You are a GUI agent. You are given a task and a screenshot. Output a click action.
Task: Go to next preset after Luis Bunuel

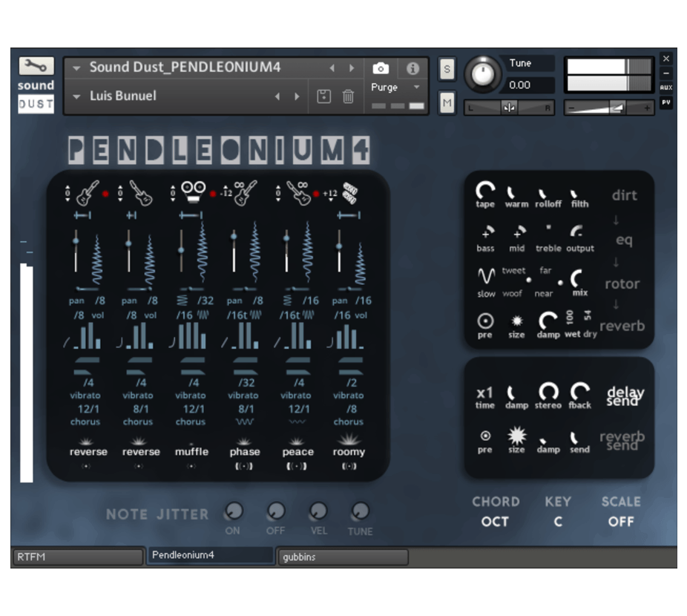click(297, 96)
